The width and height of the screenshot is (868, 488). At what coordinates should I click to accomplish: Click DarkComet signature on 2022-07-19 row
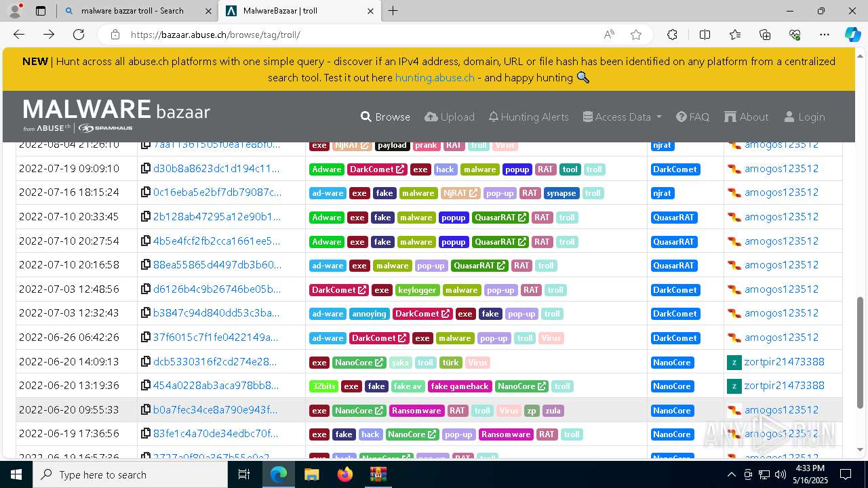(x=675, y=169)
